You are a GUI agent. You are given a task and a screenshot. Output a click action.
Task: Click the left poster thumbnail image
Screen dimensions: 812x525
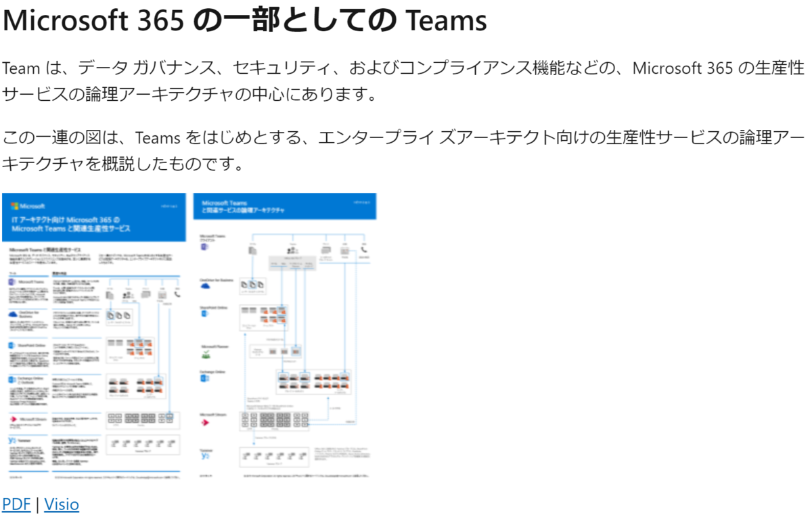95,338
